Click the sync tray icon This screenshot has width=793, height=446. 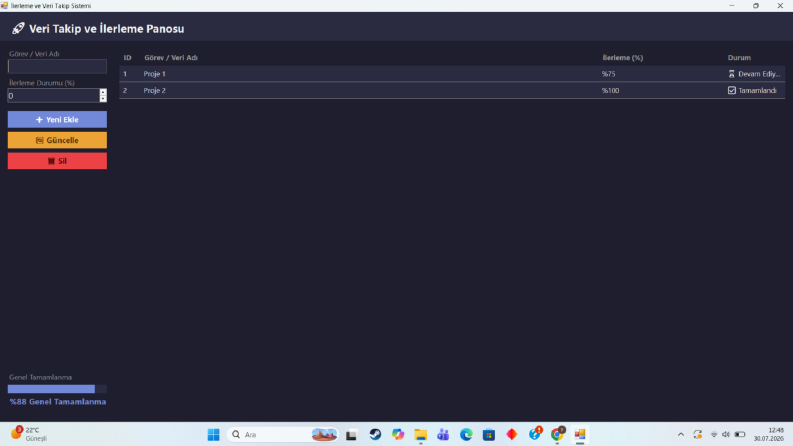698,434
